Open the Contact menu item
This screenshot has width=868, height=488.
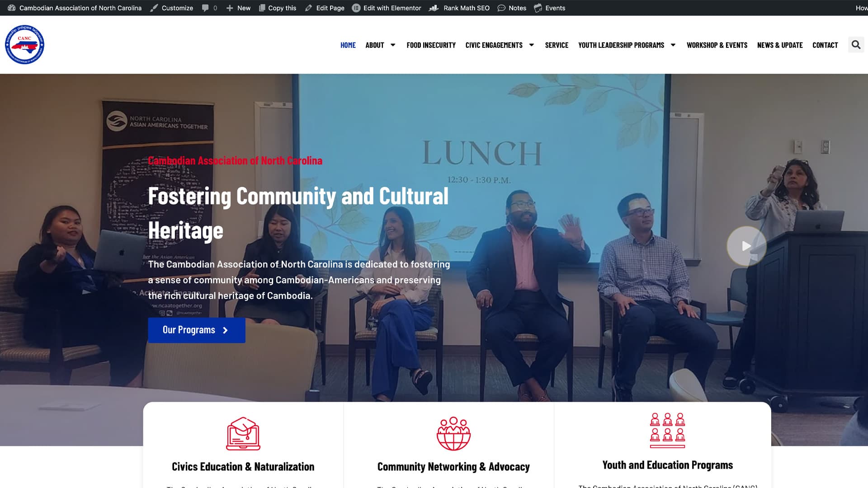(x=825, y=45)
